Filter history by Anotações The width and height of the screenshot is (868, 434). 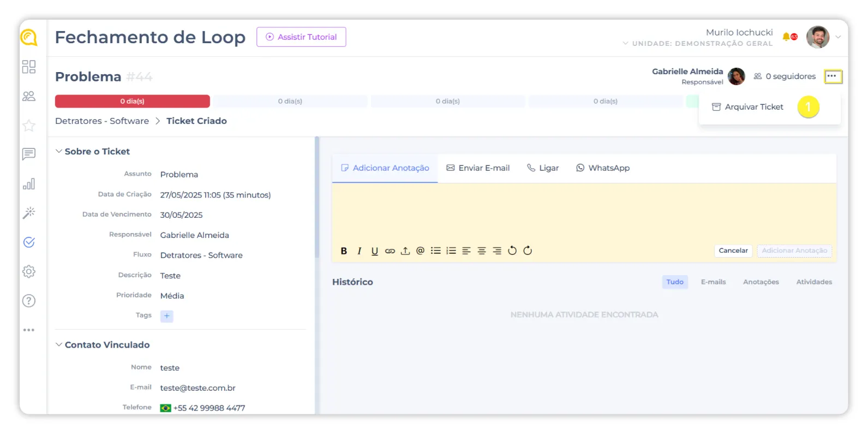[761, 282]
